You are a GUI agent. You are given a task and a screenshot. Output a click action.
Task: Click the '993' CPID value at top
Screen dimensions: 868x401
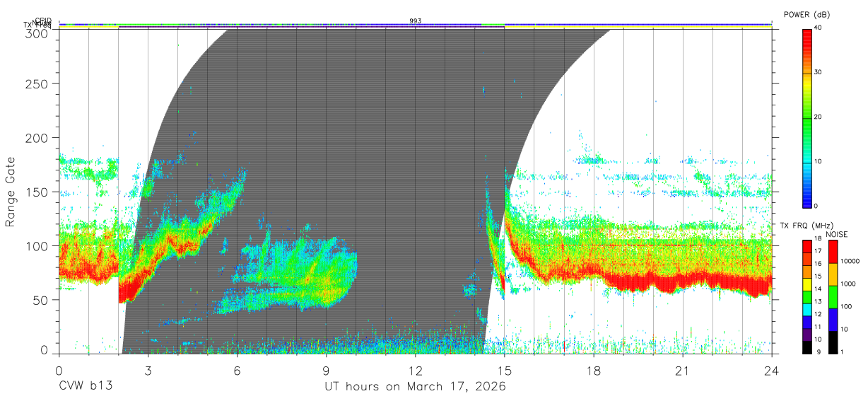tap(415, 21)
